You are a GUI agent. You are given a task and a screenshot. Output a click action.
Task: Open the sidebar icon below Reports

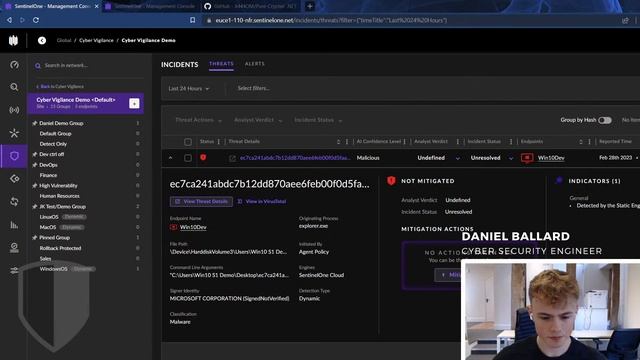(14, 247)
